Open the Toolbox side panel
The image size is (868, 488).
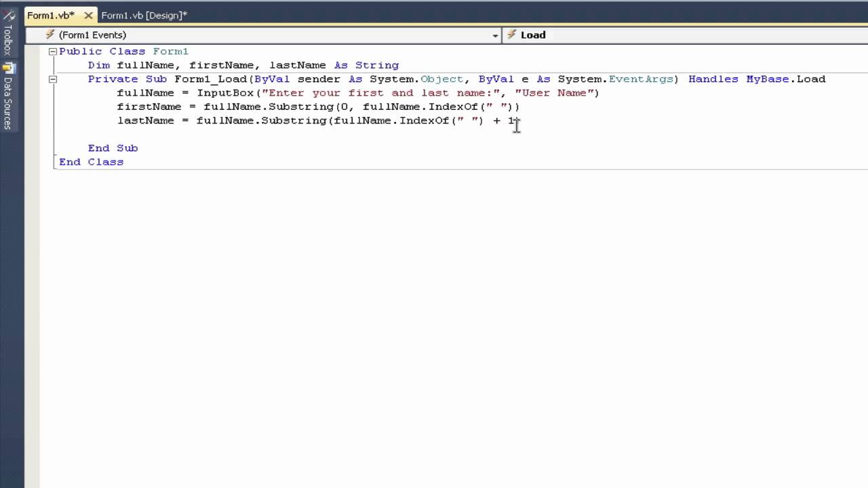point(8,33)
